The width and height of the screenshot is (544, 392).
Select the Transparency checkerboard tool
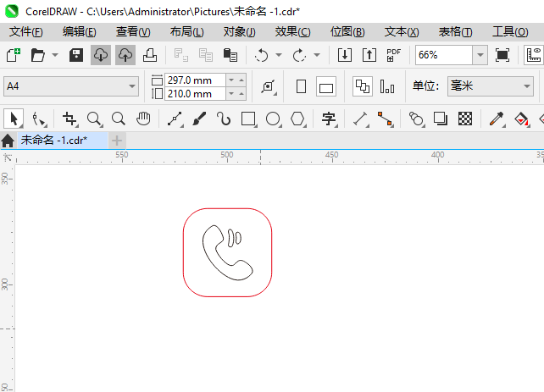click(x=465, y=119)
